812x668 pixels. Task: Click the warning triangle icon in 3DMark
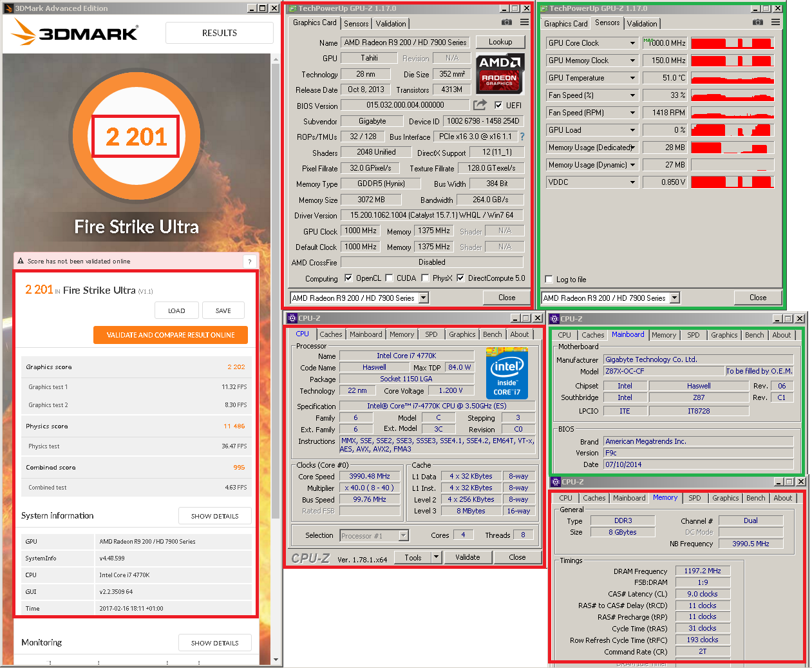click(21, 261)
